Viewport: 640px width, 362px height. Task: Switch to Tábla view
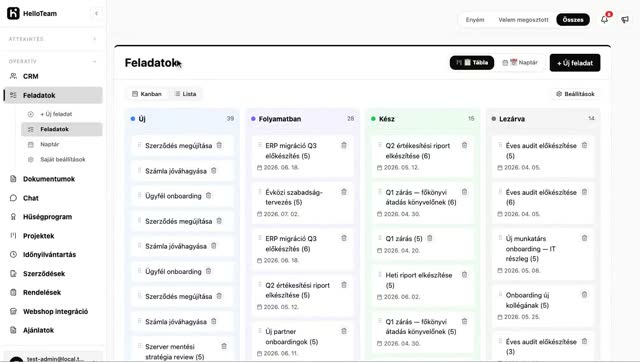click(x=472, y=62)
